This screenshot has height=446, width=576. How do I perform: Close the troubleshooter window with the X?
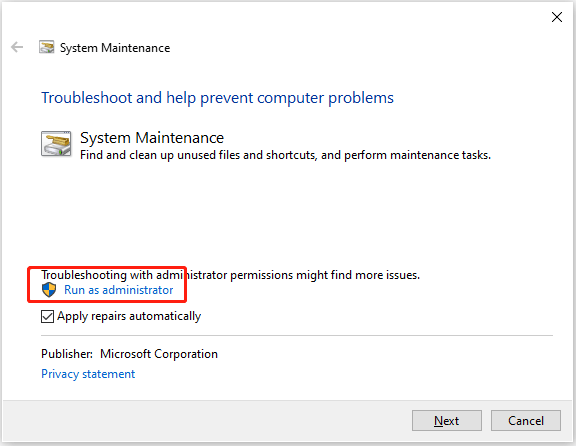coord(557,17)
